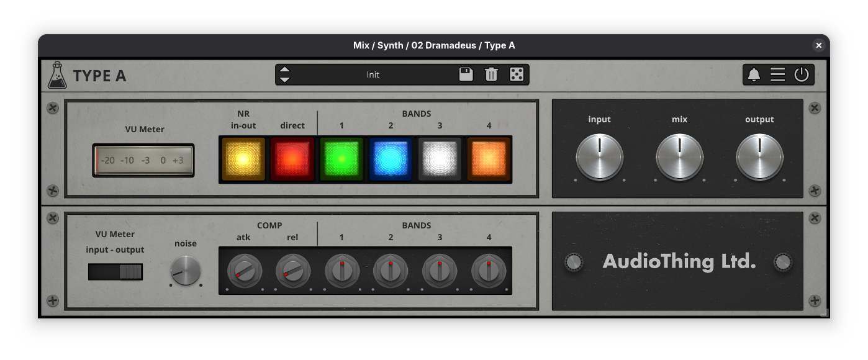The image size is (868, 360).
Task: Toggle the power bypass icon
Action: tap(802, 75)
